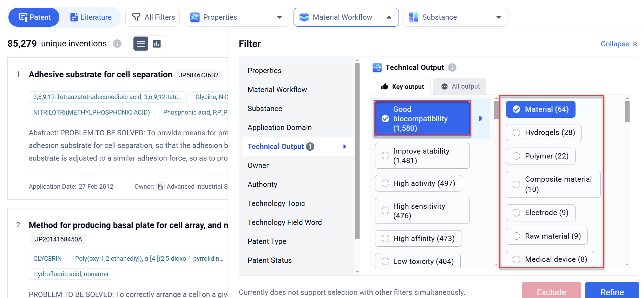The image size is (644, 298).
Task: Click info icon beside unique inventions
Action: point(117,44)
